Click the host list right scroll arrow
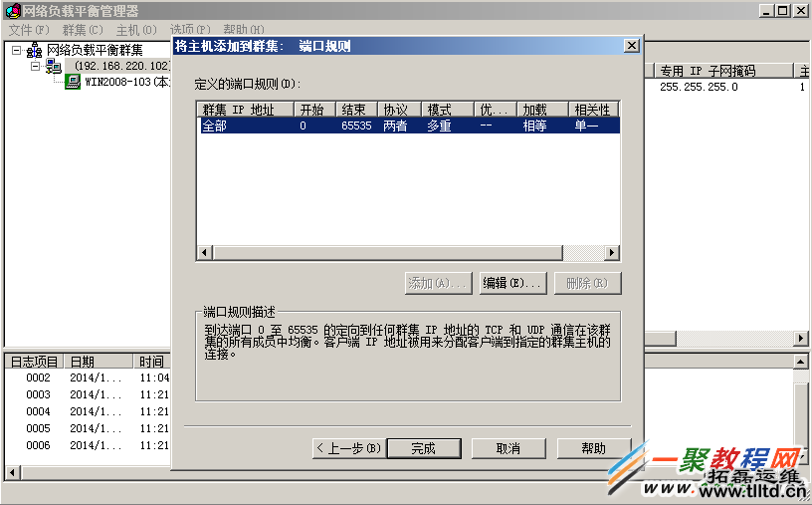This screenshot has height=505, width=812. coord(801,339)
